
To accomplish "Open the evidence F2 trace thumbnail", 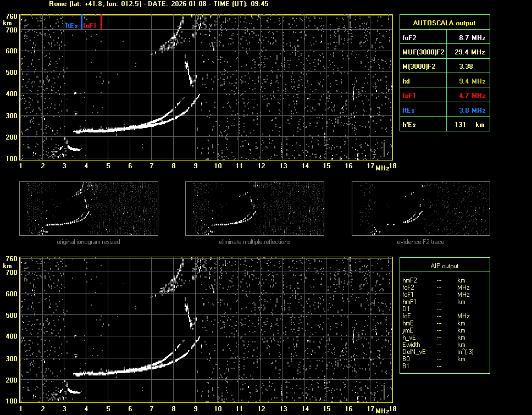I will [420, 209].
